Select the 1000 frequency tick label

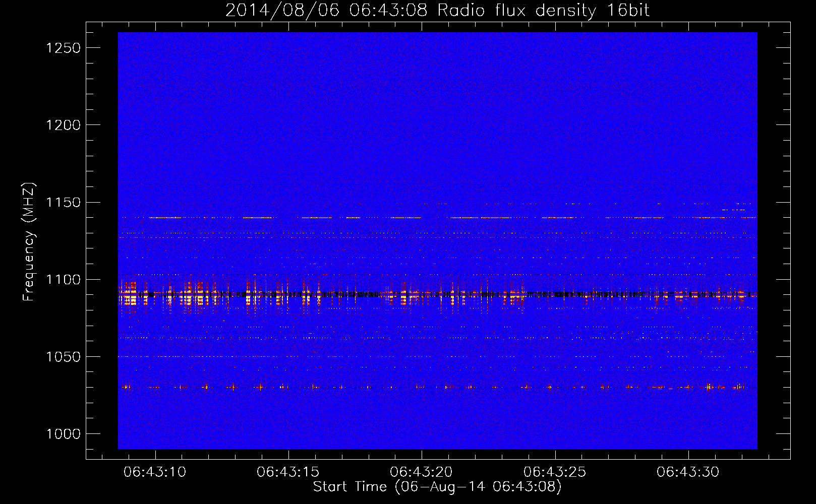click(63, 434)
